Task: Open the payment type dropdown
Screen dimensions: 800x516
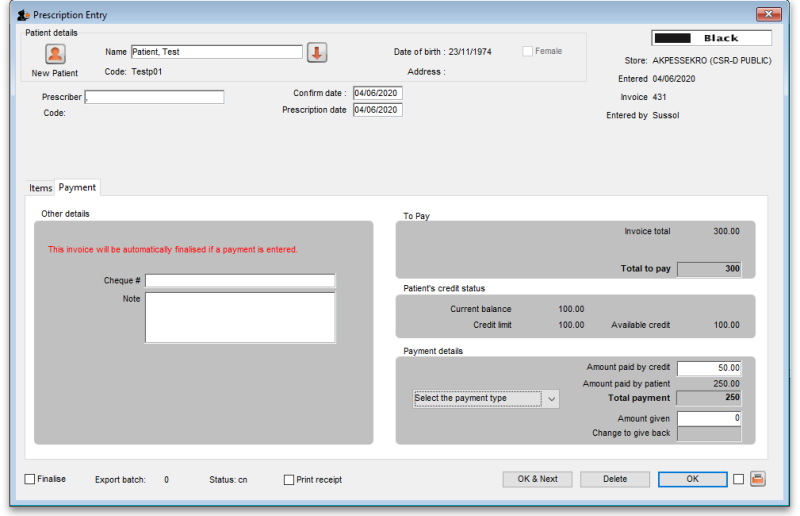Action: point(486,398)
